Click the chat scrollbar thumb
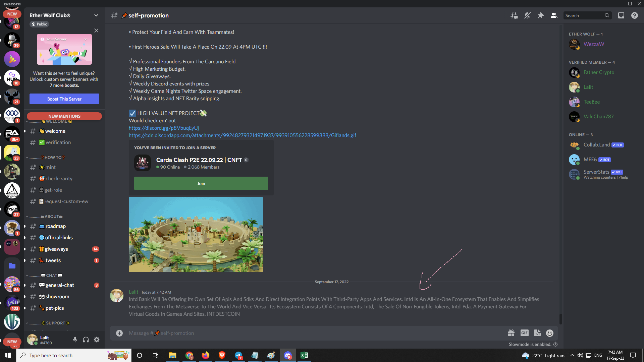 pyautogui.click(x=560, y=319)
